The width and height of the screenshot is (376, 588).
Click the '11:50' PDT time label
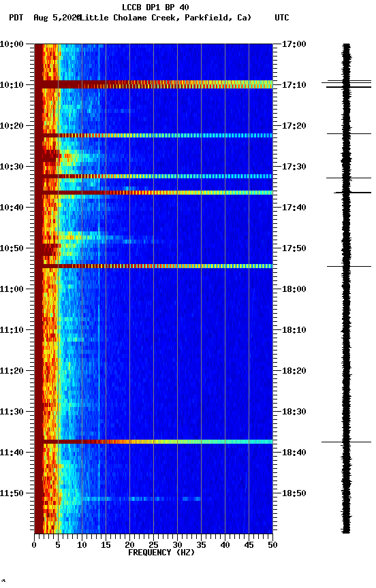(x=12, y=493)
